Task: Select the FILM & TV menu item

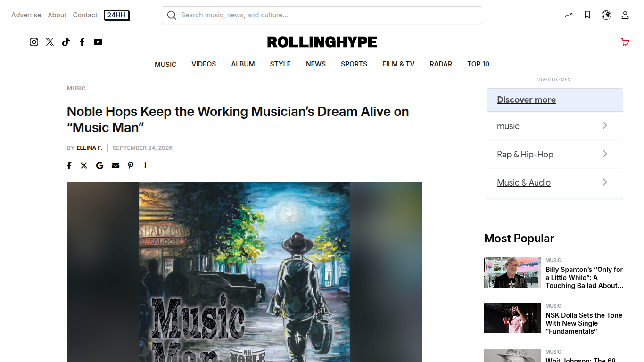Action: click(x=398, y=64)
